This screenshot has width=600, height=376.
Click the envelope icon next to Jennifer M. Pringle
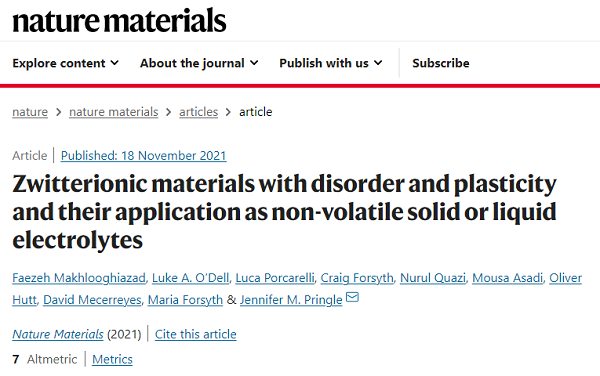click(x=352, y=297)
